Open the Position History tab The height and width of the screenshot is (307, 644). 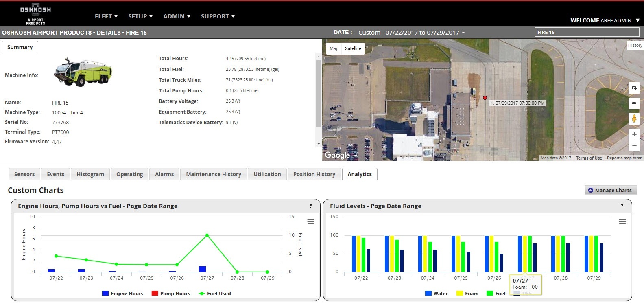click(314, 174)
